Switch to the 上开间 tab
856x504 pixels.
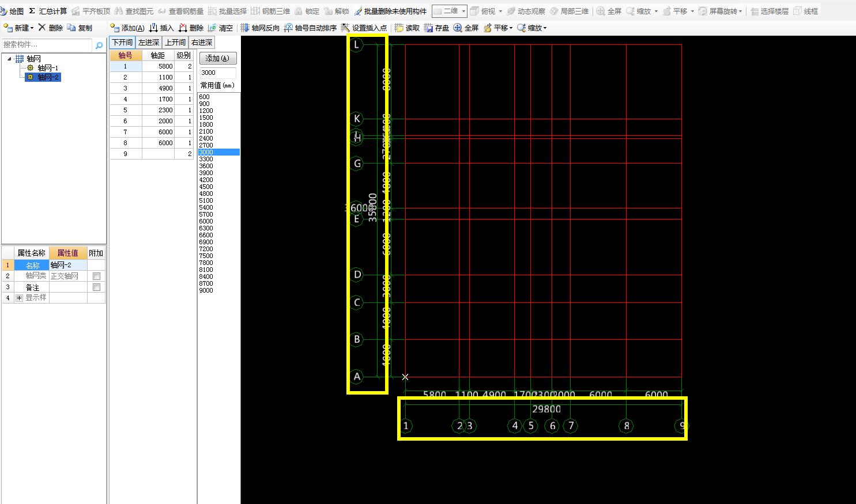point(175,43)
